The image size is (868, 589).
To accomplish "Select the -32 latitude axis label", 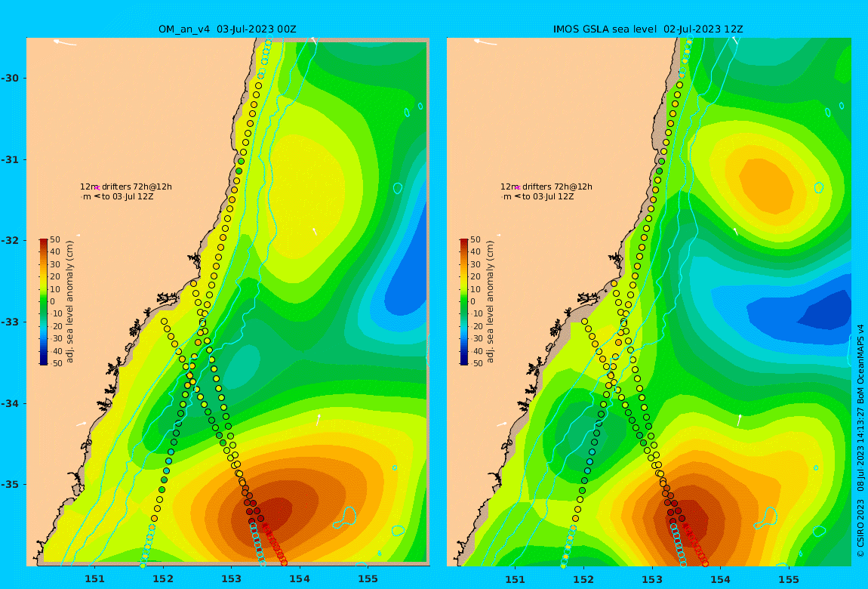I will tap(10, 241).
